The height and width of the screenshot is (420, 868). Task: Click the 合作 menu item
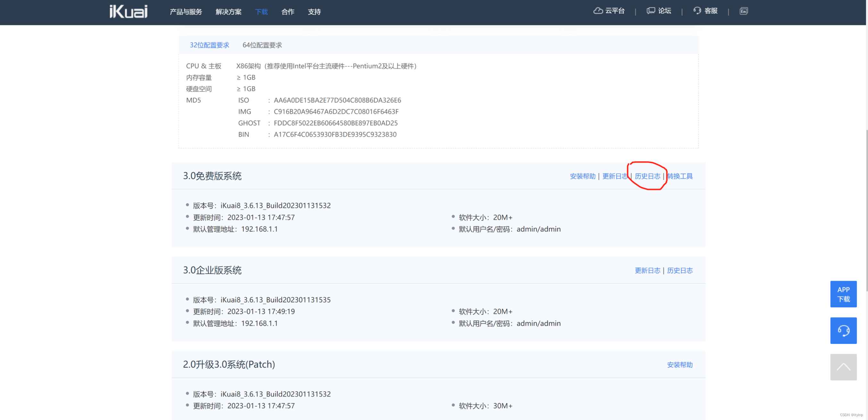click(x=288, y=12)
